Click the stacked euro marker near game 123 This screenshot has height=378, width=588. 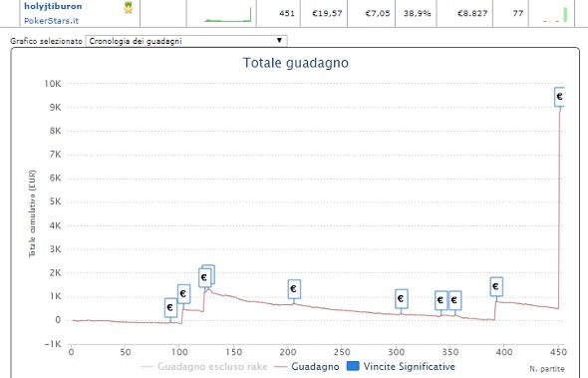point(205,277)
